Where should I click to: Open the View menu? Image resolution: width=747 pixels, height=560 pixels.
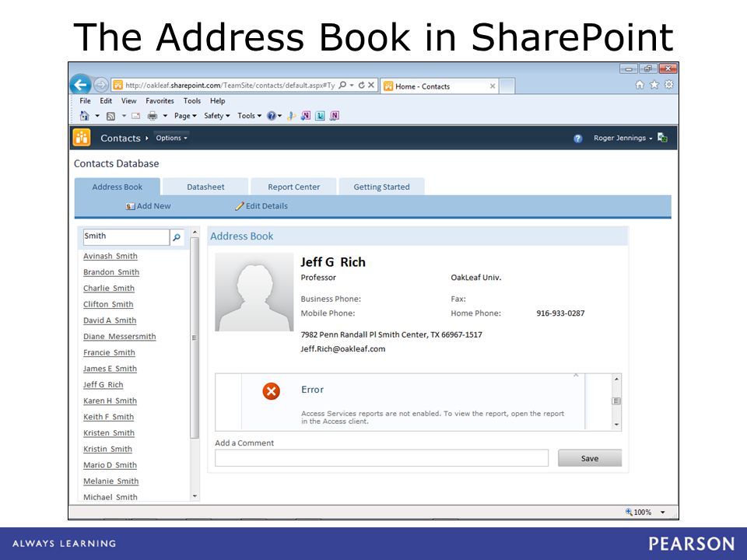point(128,101)
